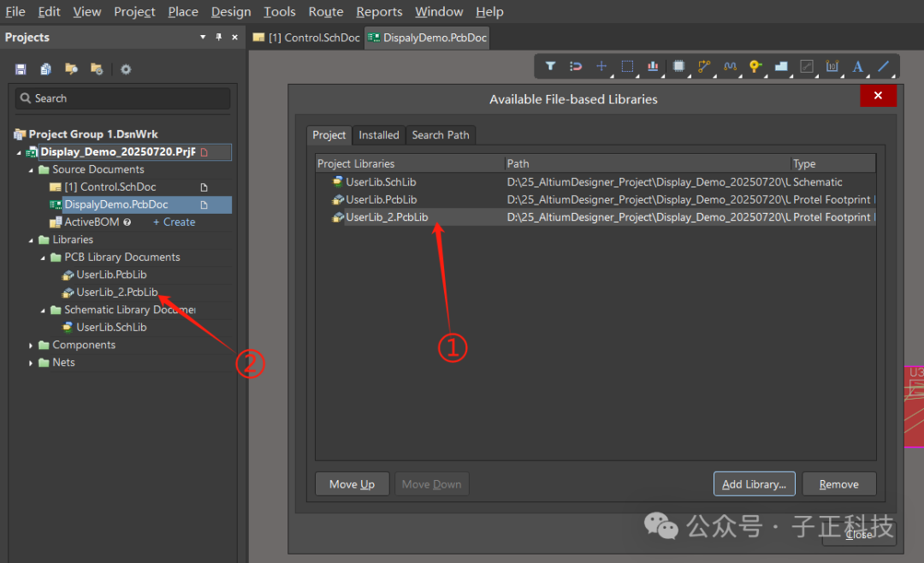The height and width of the screenshot is (563, 924).
Task: Switch to the [1] Control.SchDoc document tab
Action: tap(306, 38)
